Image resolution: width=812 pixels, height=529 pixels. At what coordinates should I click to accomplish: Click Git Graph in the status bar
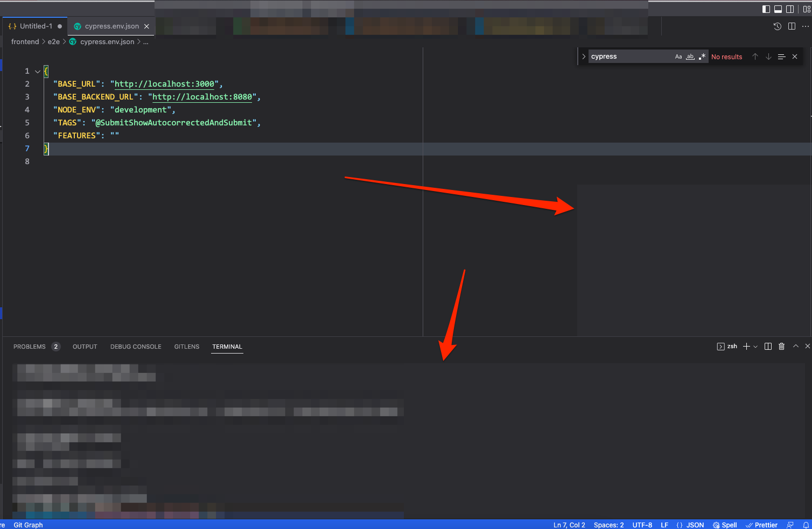pos(28,525)
